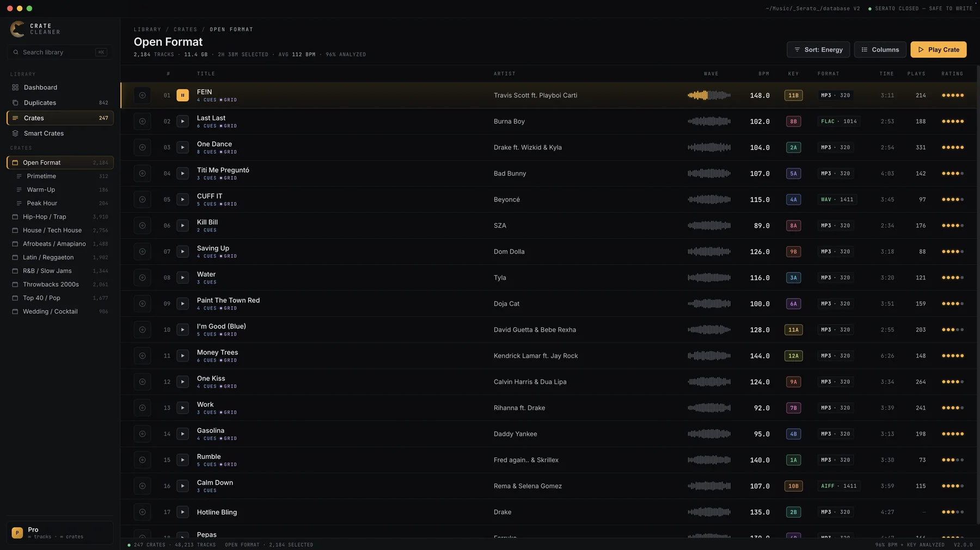Play the Kill Bill track
This screenshot has height=550, width=980.
[182, 225]
